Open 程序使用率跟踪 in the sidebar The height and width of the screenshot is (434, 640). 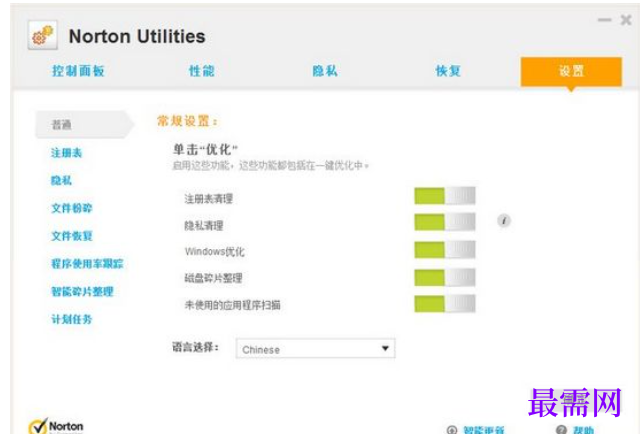pos(87,264)
